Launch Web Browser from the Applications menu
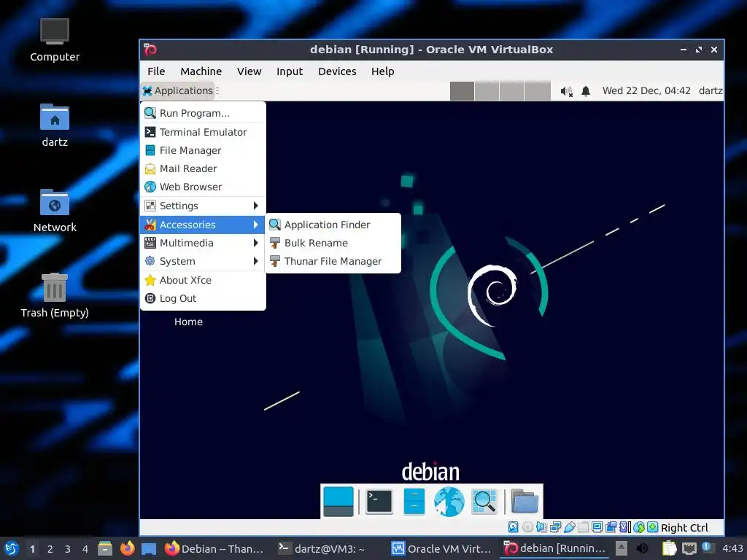The image size is (747, 560). (x=203, y=187)
